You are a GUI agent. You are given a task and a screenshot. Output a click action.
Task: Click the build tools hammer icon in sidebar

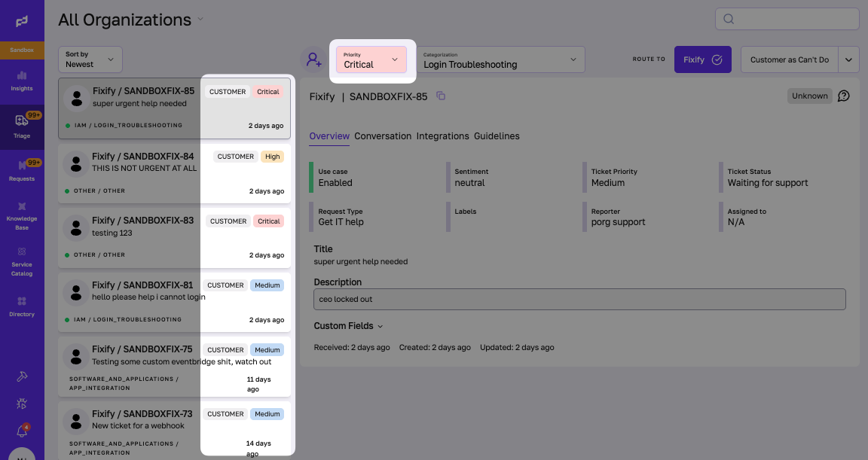click(22, 376)
